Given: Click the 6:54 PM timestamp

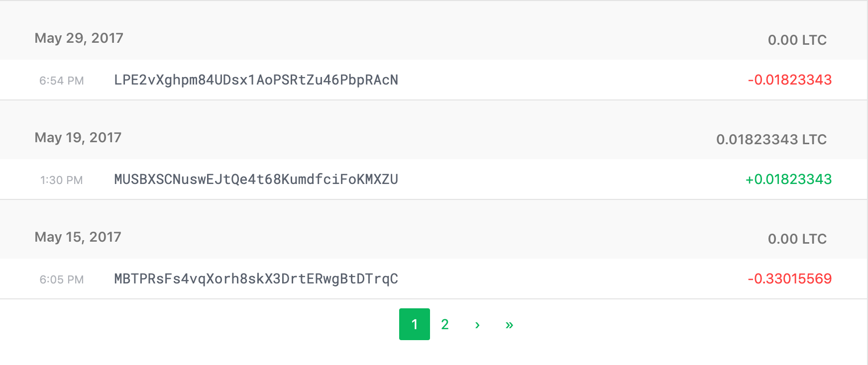Looking at the screenshot, I should (62, 80).
